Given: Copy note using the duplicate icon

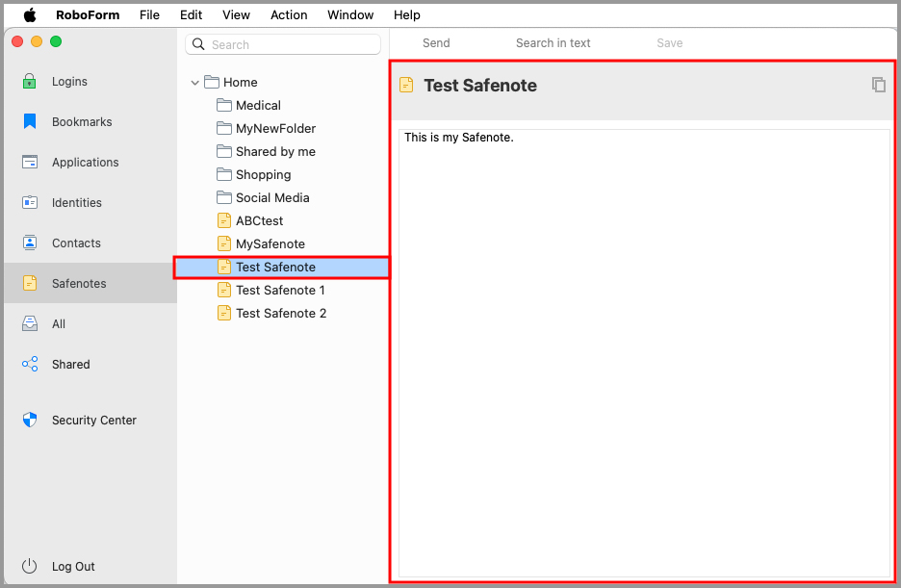Looking at the screenshot, I should (879, 85).
